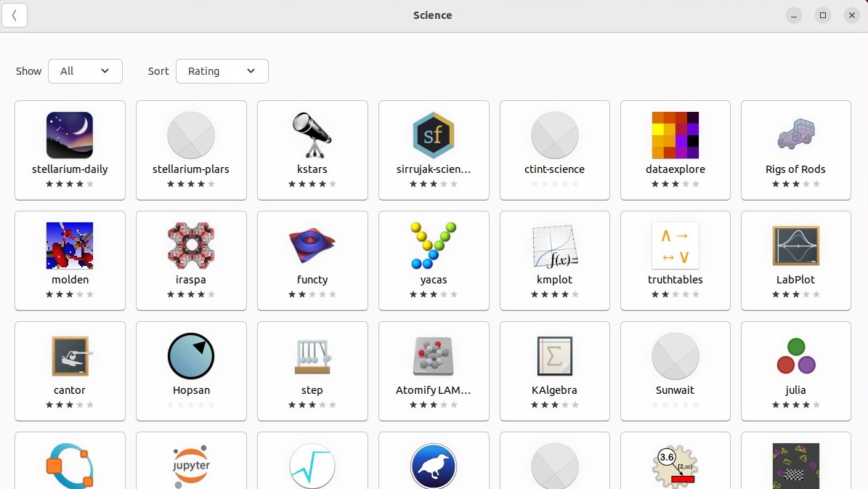Click the star rating under kmplot
The width and height of the screenshot is (868, 489).
pyautogui.click(x=555, y=294)
